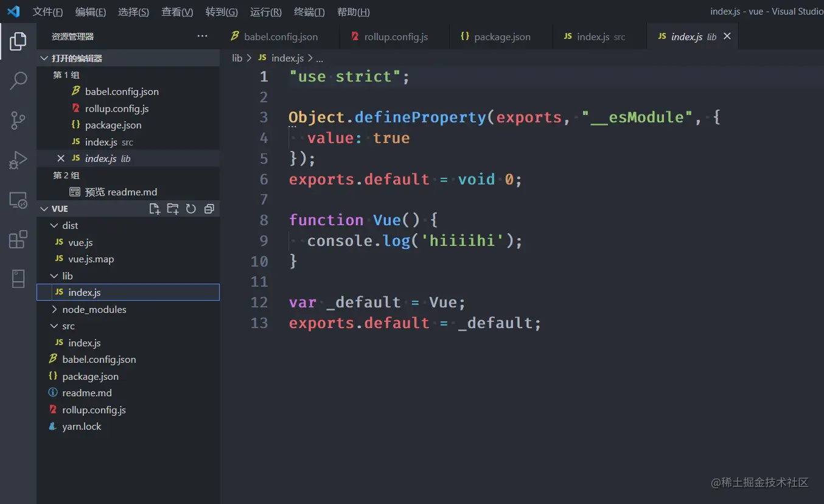Viewport: 824px width, 504px height.
Task: Open the 终端(T) menu
Action: coord(309,12)
